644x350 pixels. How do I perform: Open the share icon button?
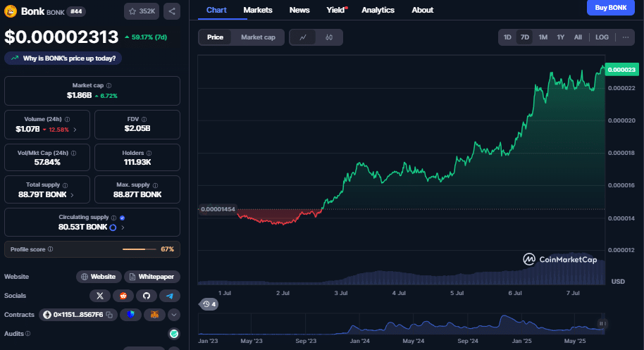172,11
